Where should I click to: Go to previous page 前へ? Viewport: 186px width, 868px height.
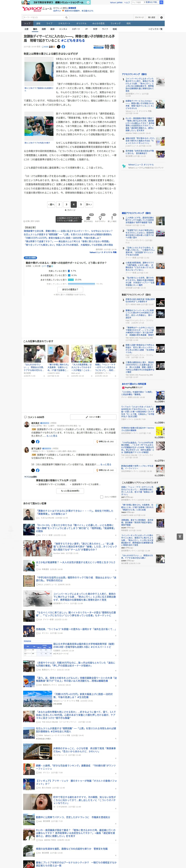51,205
